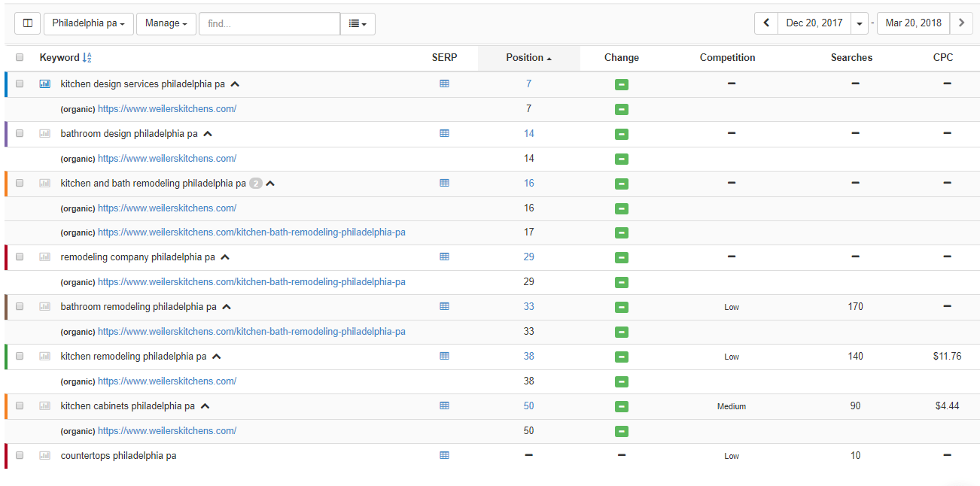Go to next date range arrow
The height and width of the screenshot is (486, 980).
point(961,23)
